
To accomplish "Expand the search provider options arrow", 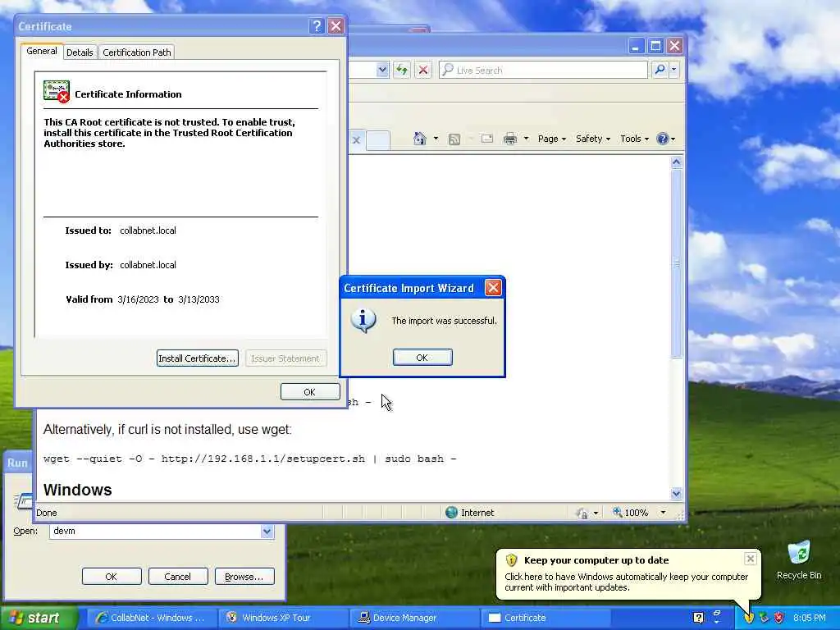I will [x=674, y=70].
